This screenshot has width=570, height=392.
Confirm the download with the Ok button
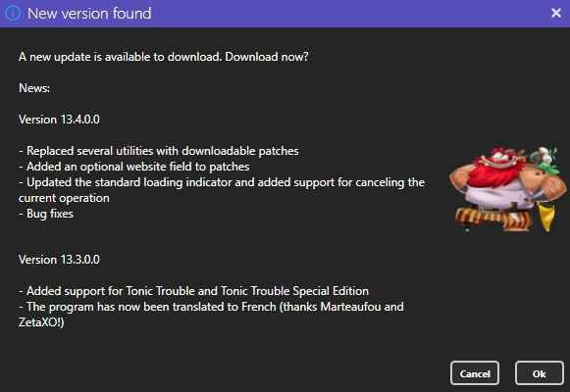(540, 373)
